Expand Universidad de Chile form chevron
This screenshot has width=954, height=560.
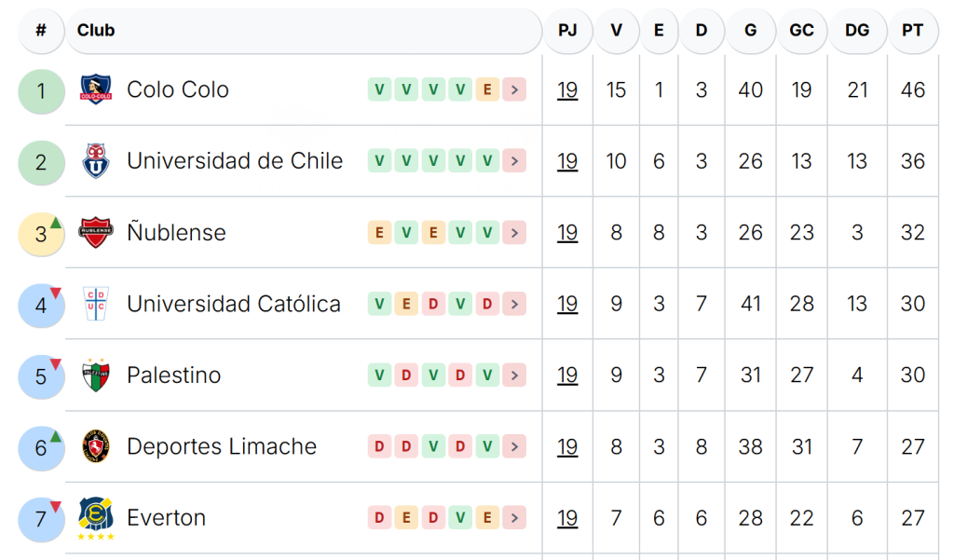(514, 160)
